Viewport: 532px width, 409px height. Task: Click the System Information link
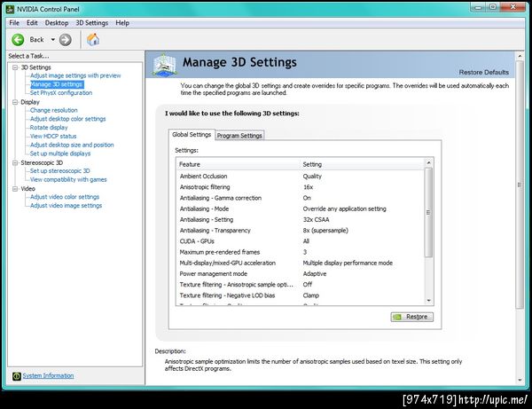click(48, 376)
